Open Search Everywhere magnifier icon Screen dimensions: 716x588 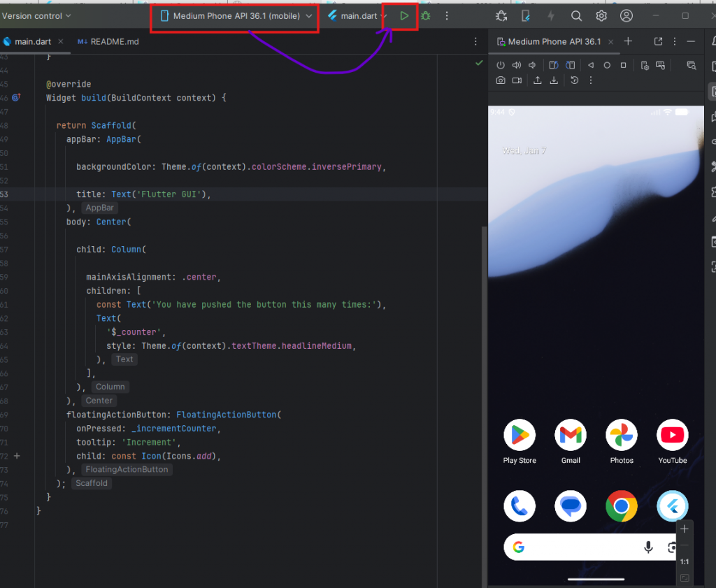pos(576,15)
